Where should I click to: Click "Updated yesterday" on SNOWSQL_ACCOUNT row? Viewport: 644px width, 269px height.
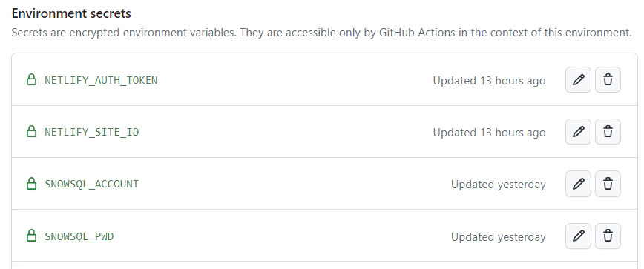(498, 185)
